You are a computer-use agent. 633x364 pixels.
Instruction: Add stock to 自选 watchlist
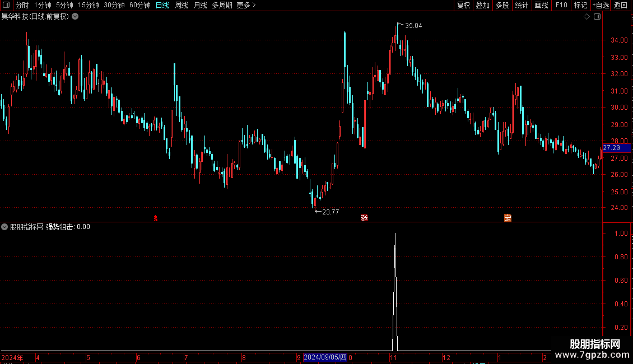coord(601,5)
